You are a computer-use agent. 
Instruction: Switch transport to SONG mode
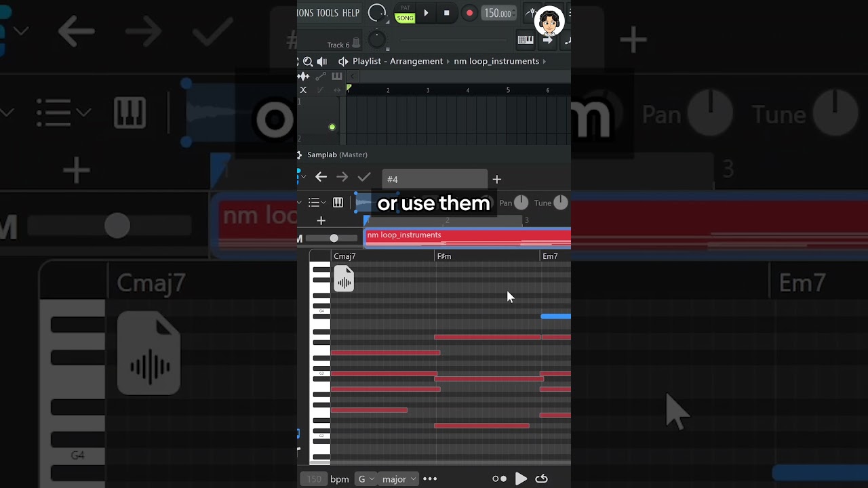click(405, 18)
